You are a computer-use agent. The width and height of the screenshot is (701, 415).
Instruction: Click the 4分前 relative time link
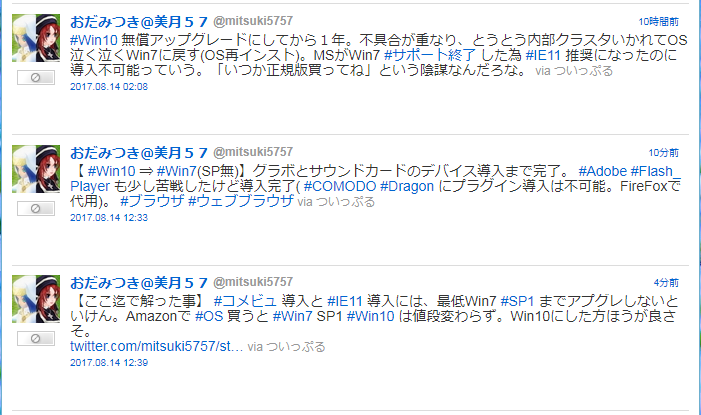666,283
